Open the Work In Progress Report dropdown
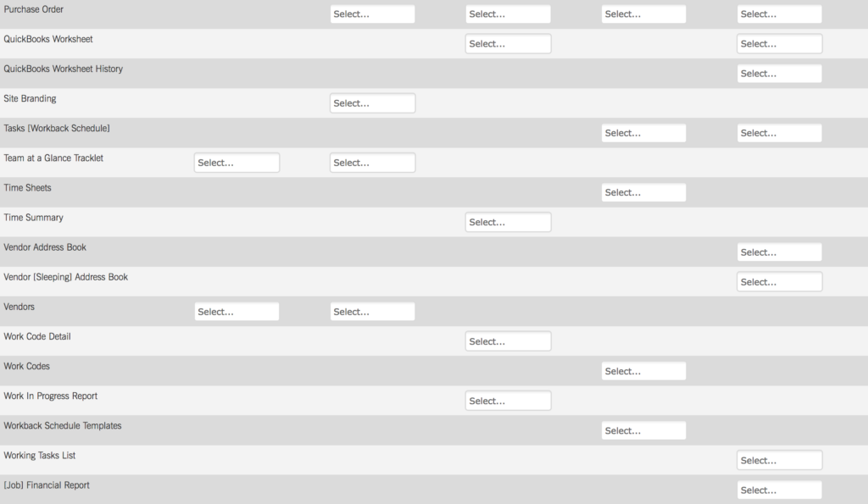 tap(508, 400)
